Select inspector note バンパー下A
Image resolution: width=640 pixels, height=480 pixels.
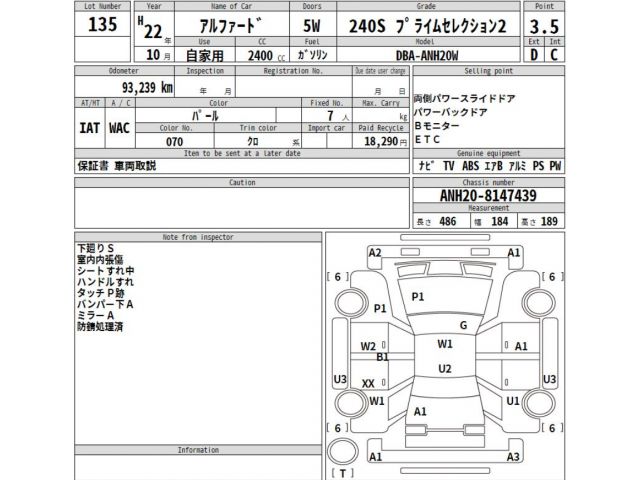(105, 304)
